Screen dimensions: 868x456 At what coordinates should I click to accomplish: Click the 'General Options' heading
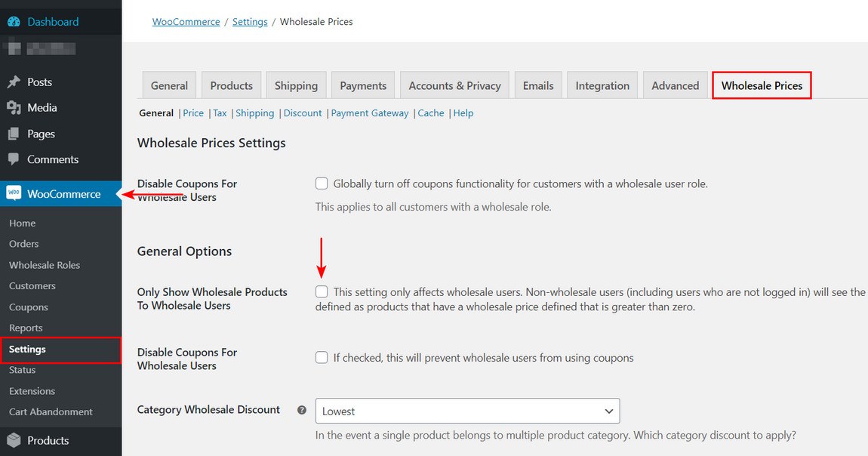pos(184,251)
